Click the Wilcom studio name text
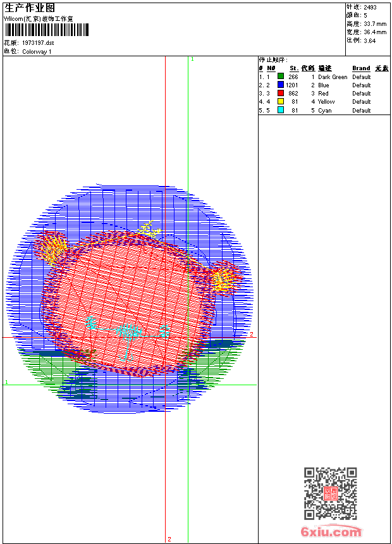The width and height of the screenshot is (392, 544). click(x=39, y=19)
